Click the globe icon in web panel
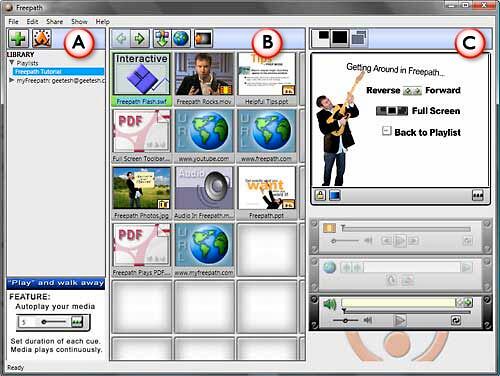Image resolution: width=500 pixels, height=376 pixels. (x=329, y=267)
